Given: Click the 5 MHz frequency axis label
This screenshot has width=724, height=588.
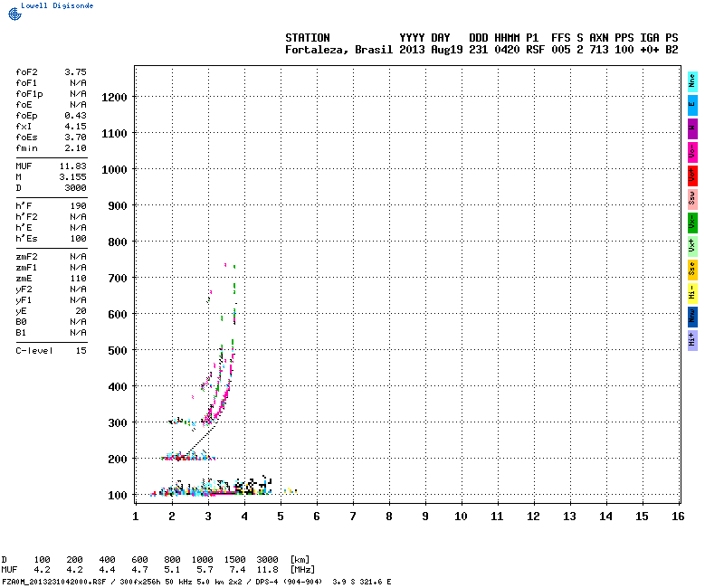Looking at the screenshot, I should (281, 517).
